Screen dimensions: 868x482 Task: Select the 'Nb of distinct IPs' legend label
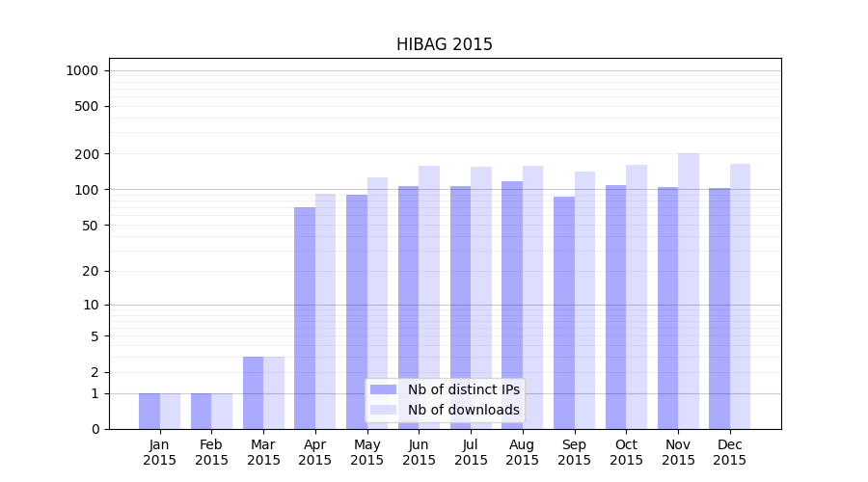(x=463, y=389)
